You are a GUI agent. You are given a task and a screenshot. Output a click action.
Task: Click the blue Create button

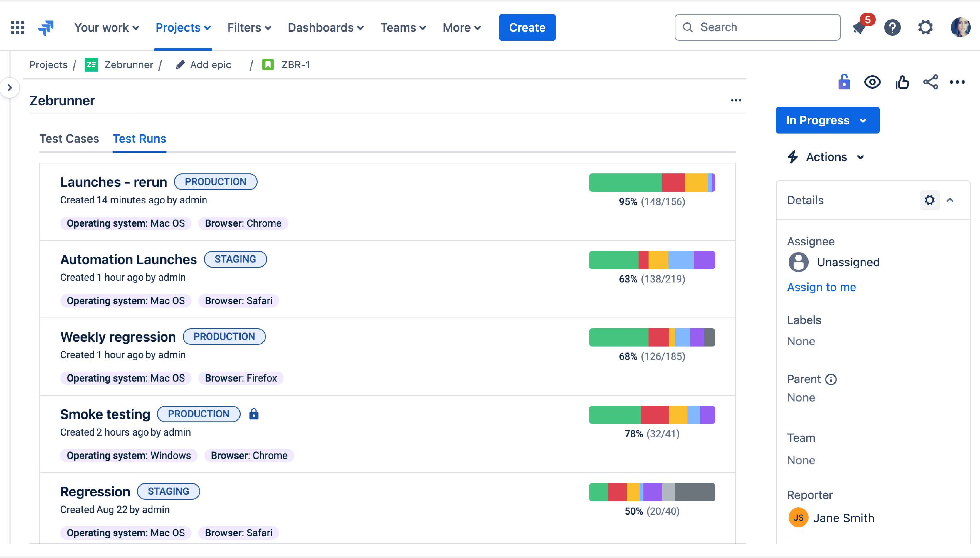527,28
